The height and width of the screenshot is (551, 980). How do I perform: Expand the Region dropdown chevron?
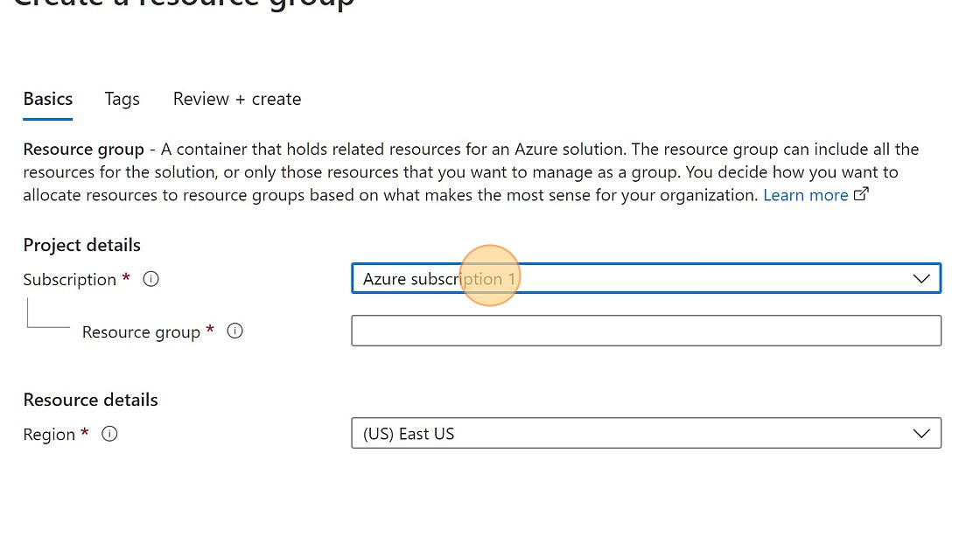pyautogui.click(x=921, y=434)
